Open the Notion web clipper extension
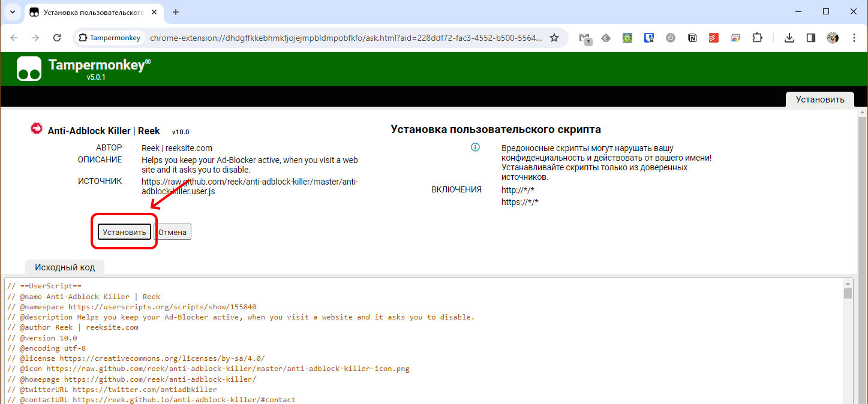 pyautogui.click(x=692, y=38)
